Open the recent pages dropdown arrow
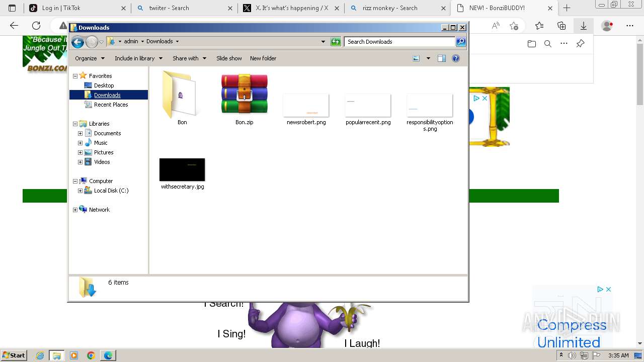The height and width of the screenshot is (362, 644). [x=101, y=42]
